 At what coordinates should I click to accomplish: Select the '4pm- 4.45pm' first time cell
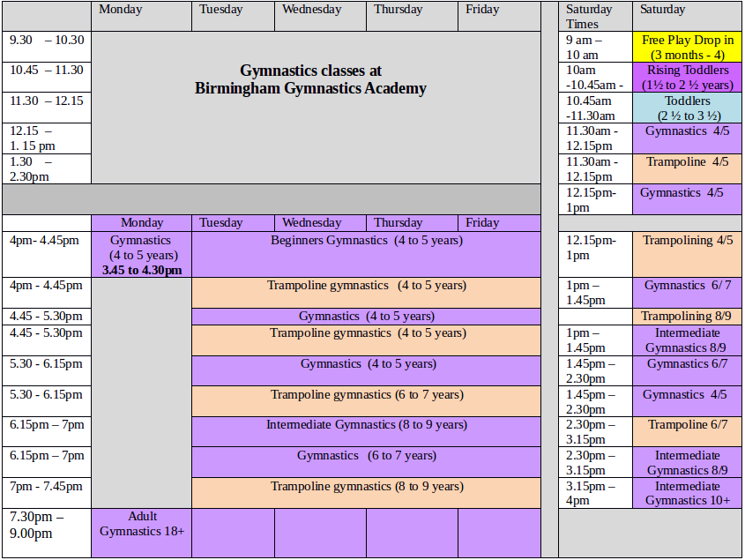tap(47, 255)
